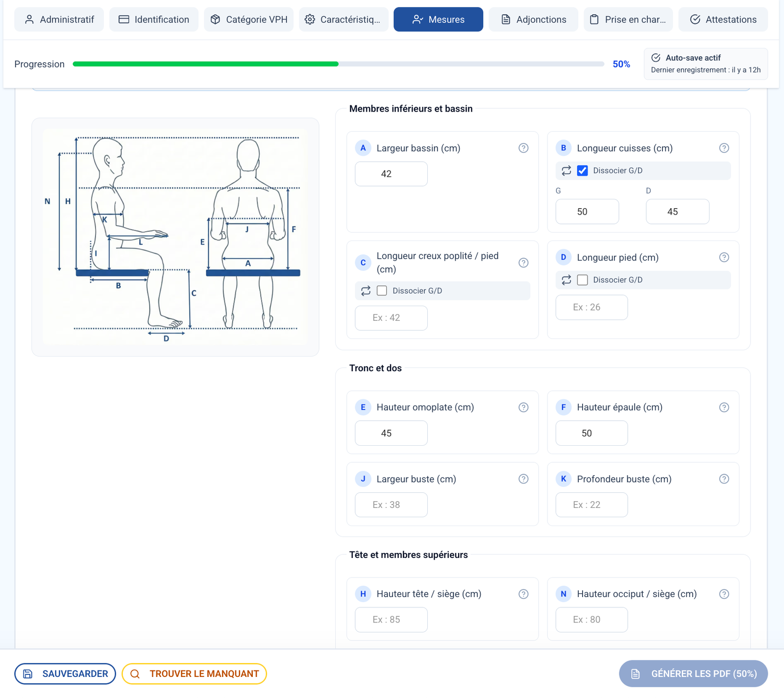Show help for Longueur creux poplité / pied
This screenshot has height=698, width=784.
(523, 263)
